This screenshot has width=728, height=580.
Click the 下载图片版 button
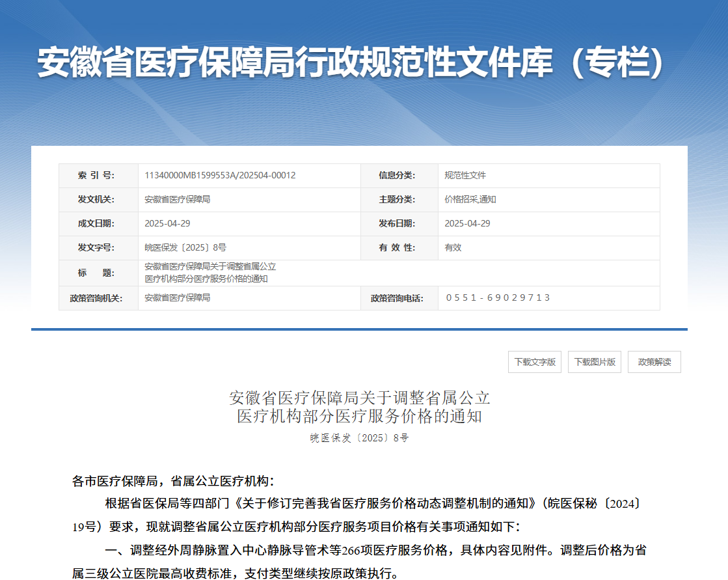[595, 362]
